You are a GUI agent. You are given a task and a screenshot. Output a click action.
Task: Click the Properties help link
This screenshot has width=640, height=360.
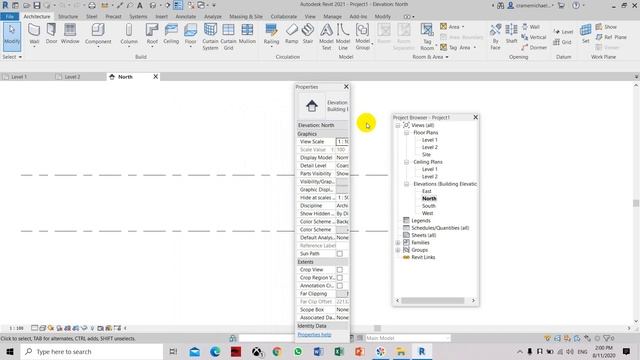point(314,335)
